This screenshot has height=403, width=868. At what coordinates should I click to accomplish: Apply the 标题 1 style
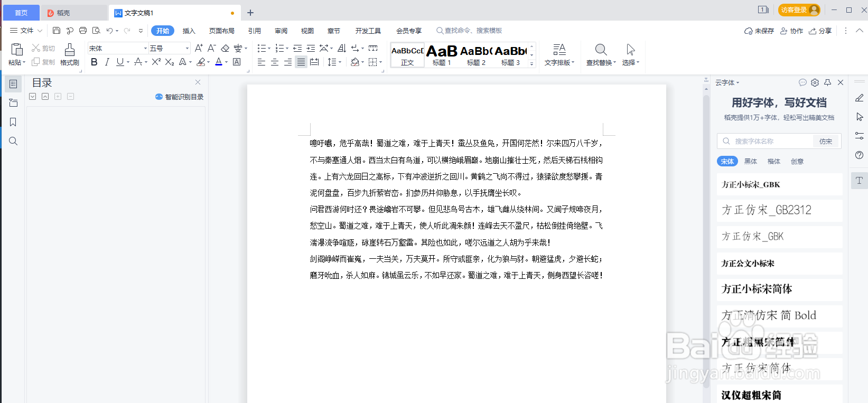tap(442, 55)
